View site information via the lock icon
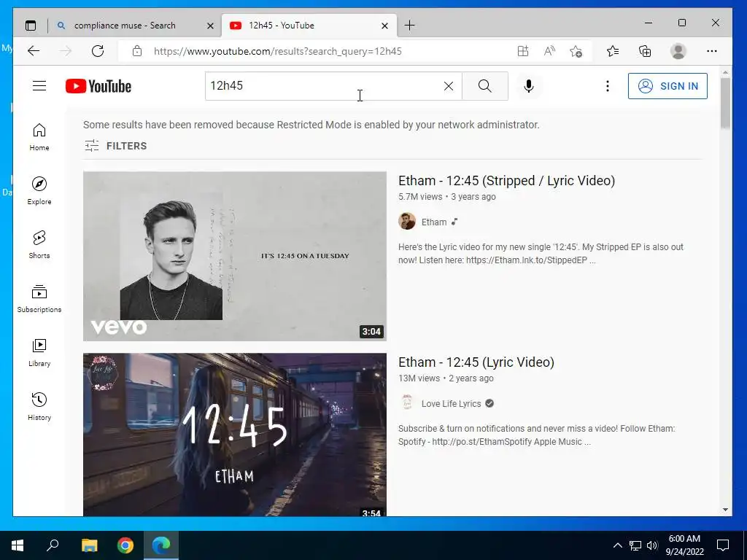Image resolution: width=747 pixels, height=560 pixels. point(137,51)
